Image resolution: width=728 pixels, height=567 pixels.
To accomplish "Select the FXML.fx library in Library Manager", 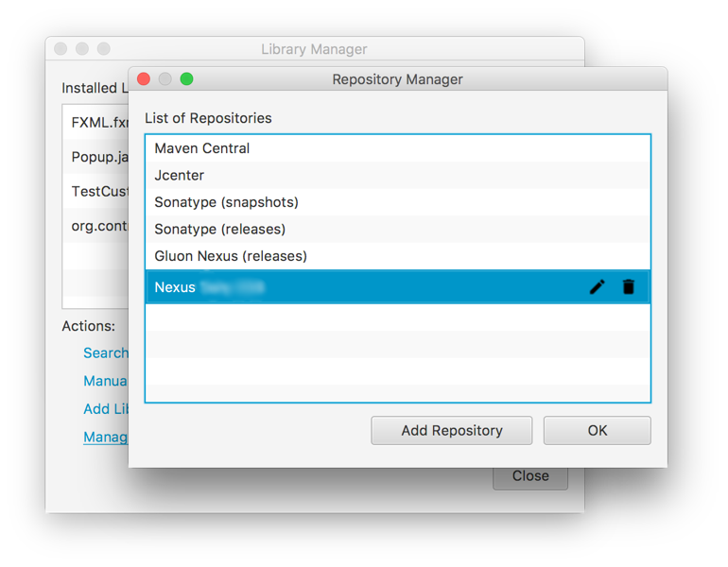I will coord(95,123).
